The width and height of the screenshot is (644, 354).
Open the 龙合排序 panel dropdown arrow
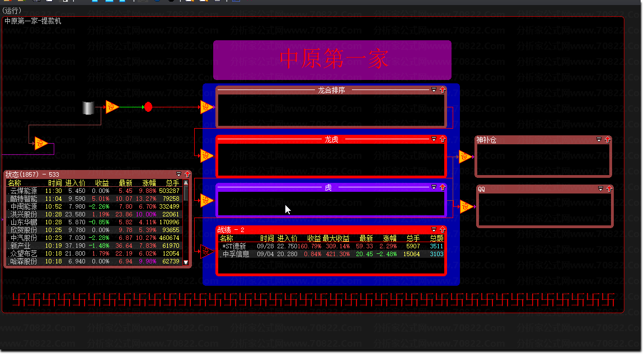tap(434, 89)
